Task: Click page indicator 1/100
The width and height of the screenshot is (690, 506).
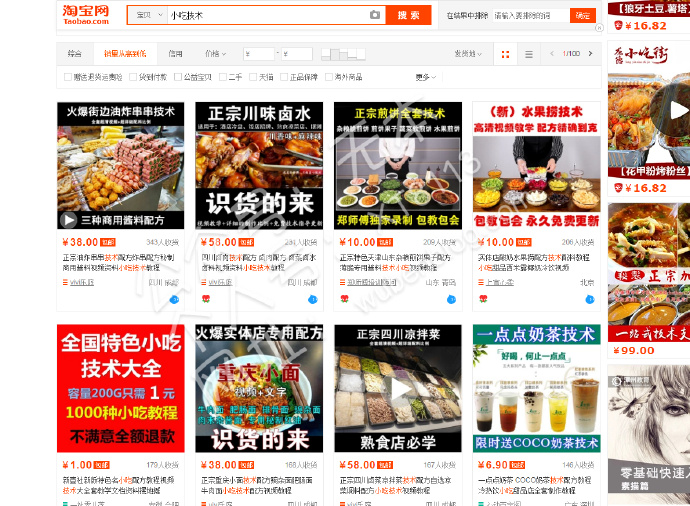Action: pyautogui.click(x=571, y=54)
